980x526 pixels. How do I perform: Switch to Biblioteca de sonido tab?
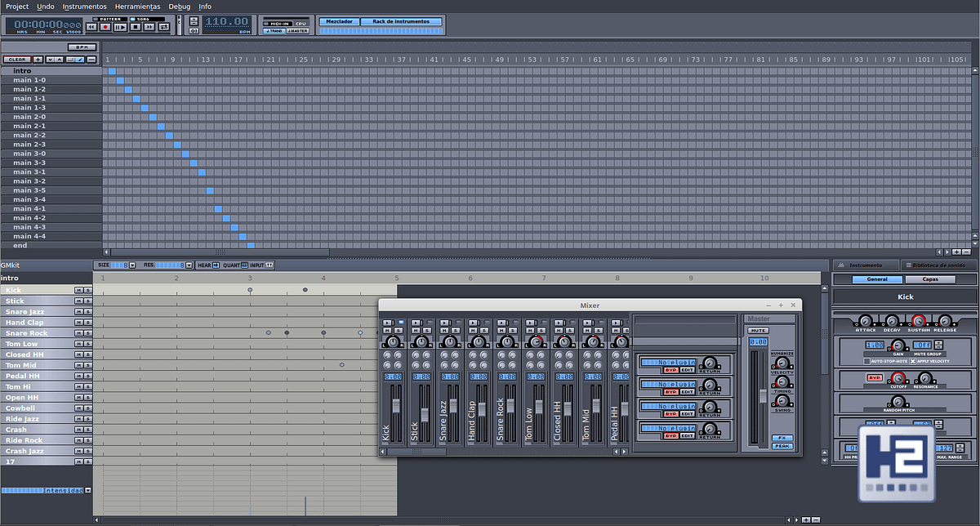tap(939, 265)
